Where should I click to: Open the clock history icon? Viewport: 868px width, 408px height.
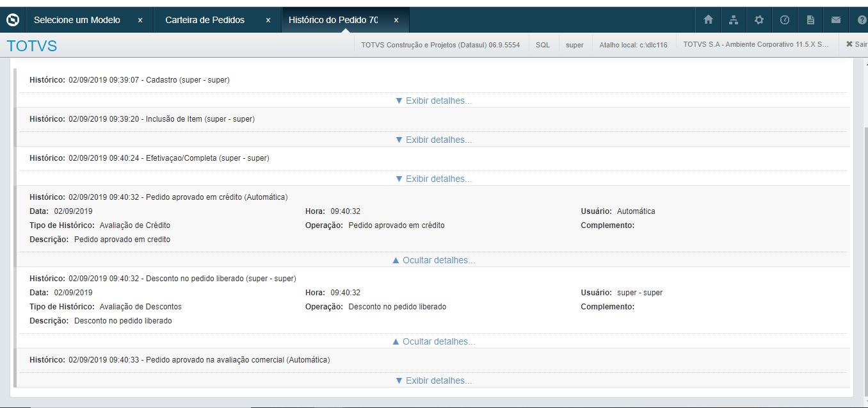785,20
